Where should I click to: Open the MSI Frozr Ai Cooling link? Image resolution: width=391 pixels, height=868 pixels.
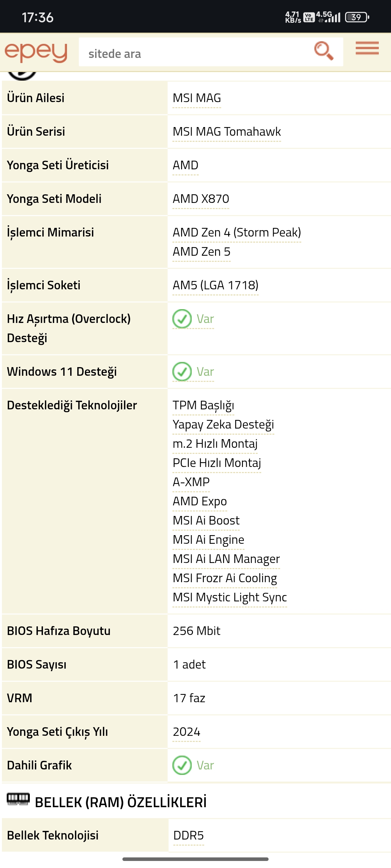(x=225, y=578)
